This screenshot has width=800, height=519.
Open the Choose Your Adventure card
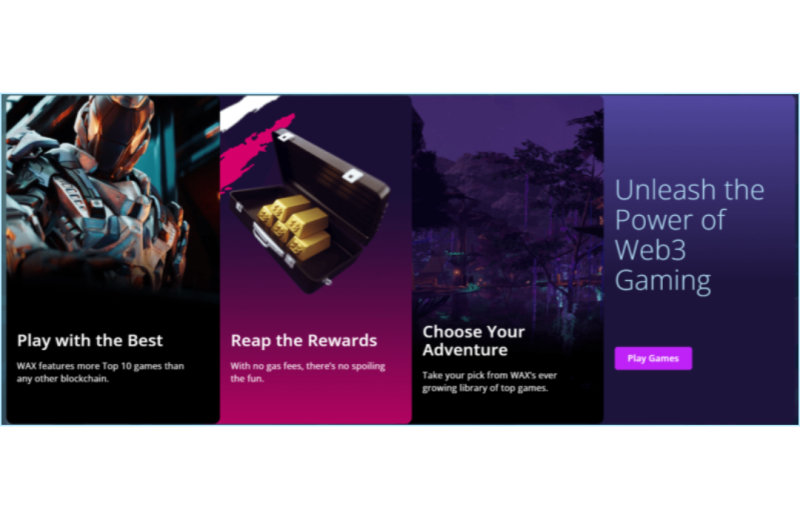[508, 259]
